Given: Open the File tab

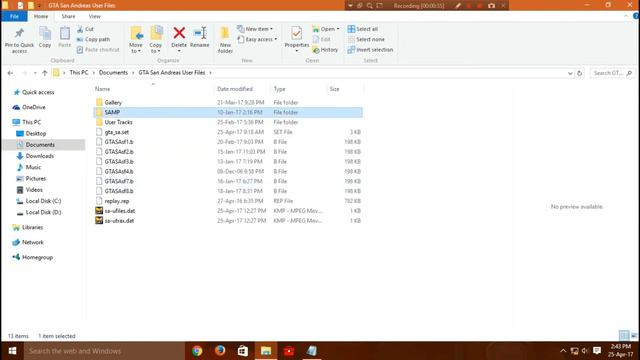Looking at the screenshot, I should point(14,16).
